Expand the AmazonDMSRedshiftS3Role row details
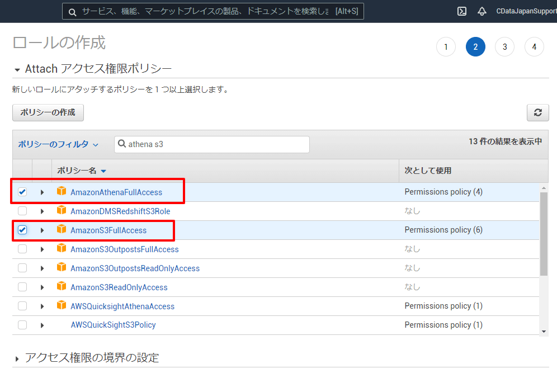The height and width of the screenshot is (392, 557). (42, 211)
